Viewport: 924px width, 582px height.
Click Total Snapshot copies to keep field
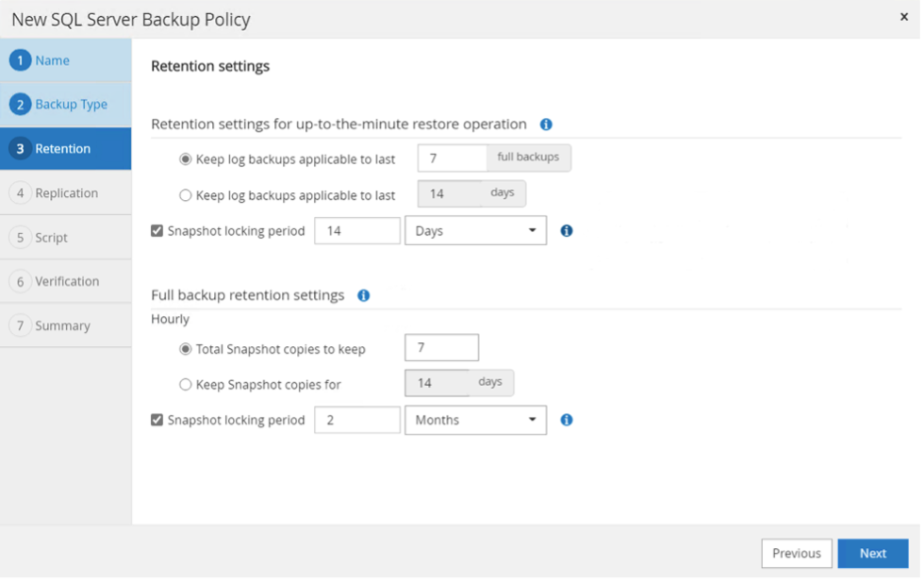tap(441, 348)
